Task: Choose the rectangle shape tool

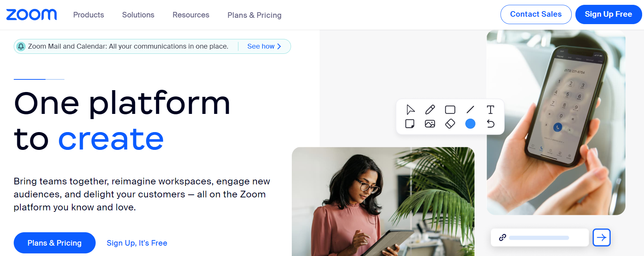Action: coord(450,110)
